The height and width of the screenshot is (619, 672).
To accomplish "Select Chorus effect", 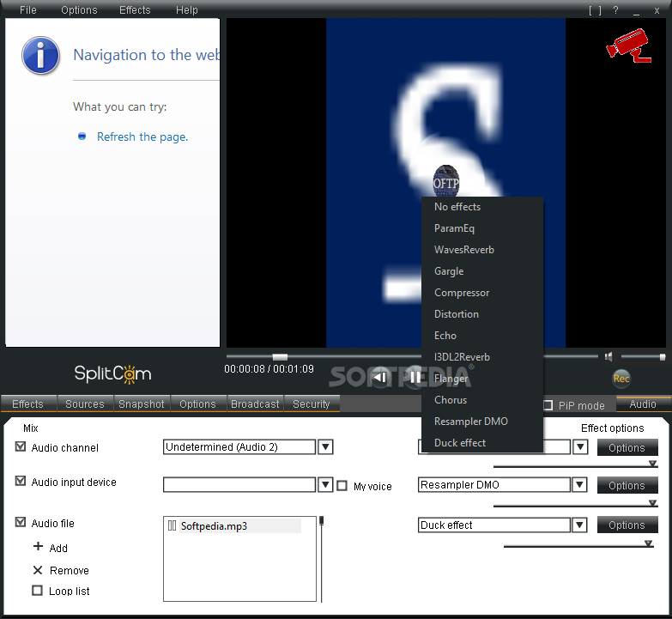I will tap(482, 399).
